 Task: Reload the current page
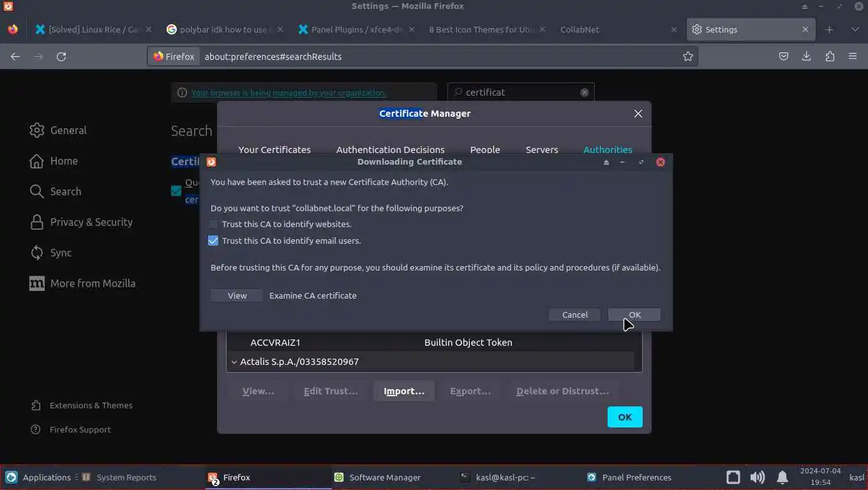[61, 56]
